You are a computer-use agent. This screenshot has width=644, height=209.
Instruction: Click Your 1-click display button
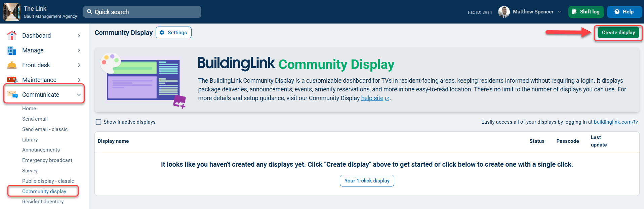click(367, 181)
